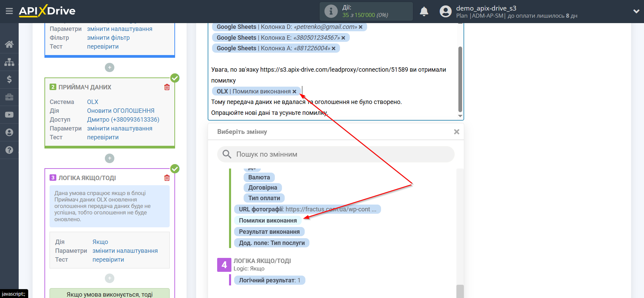Click перевірити in the first block
644x298 pixels.
tap(103, 47)
